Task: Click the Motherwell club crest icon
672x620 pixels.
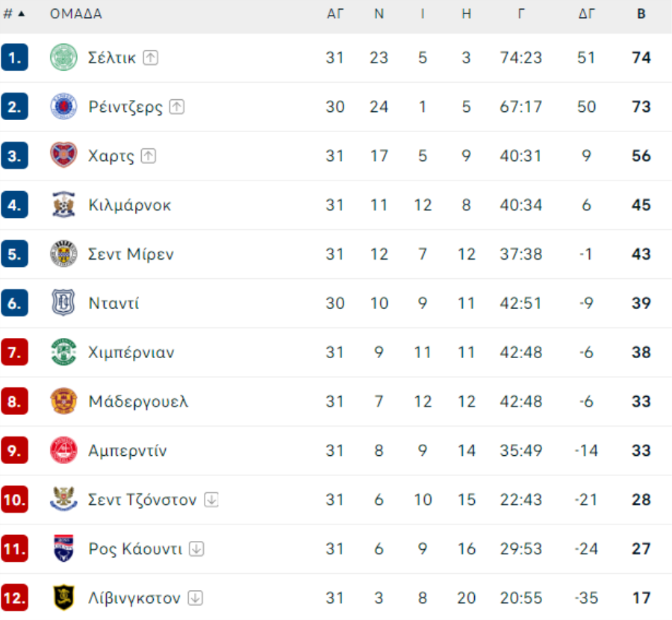Action: coord(63,401)
